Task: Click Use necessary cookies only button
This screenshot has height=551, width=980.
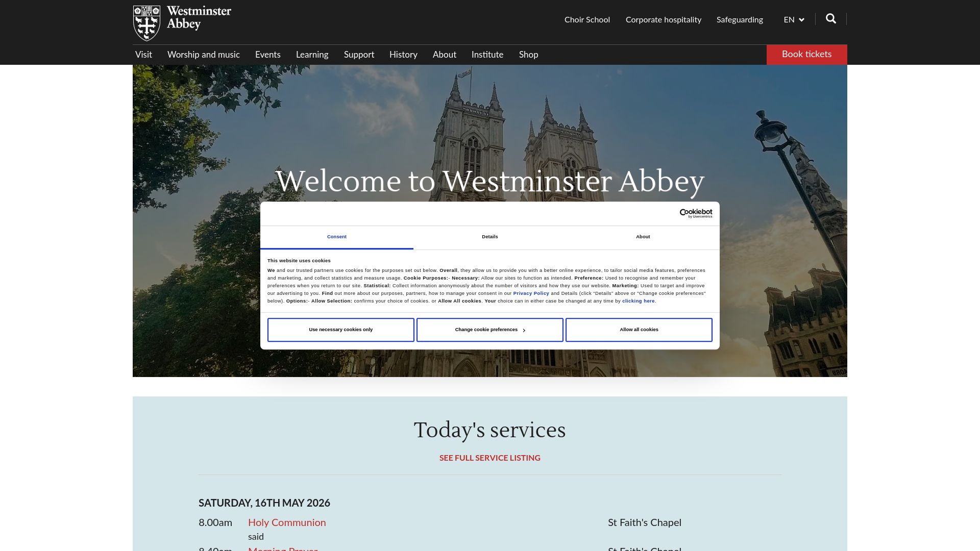Action: 341,330
